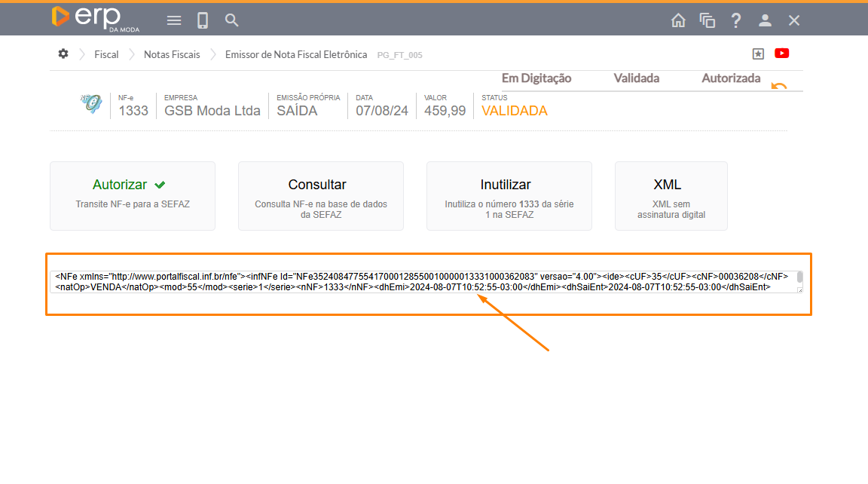Select the Fiscal breadcrumb item
This screenshot has width=868, height=484.
click(x=106, y=54)
